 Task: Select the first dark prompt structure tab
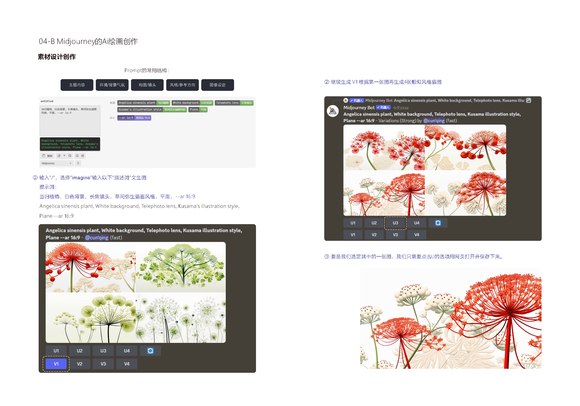(x=77, y=85)
